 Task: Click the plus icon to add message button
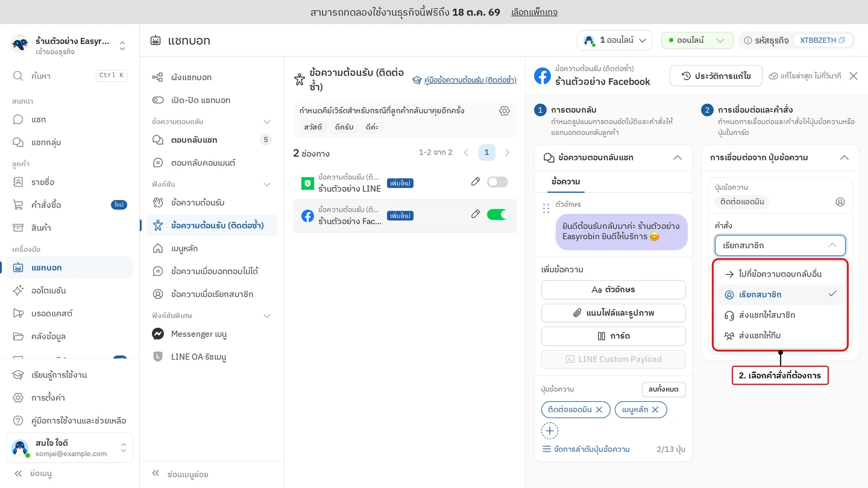pos(550,431)
